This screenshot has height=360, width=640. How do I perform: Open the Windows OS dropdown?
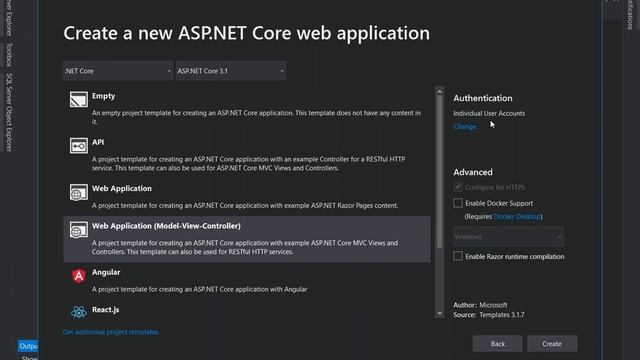pyautogui.click(x=508, y=236)
